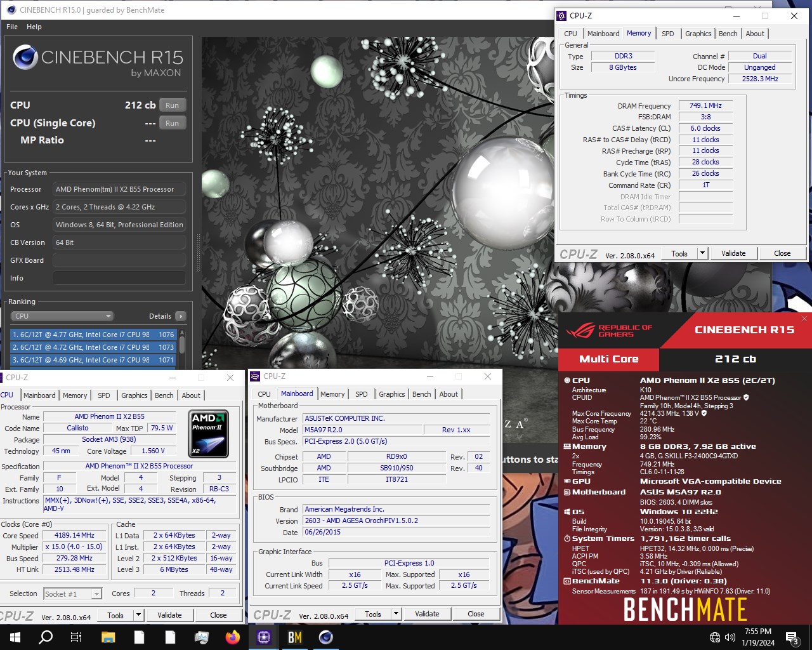
Task: Select the Memory tab in the Mainboard CPU-Z window
Action: 332,394
